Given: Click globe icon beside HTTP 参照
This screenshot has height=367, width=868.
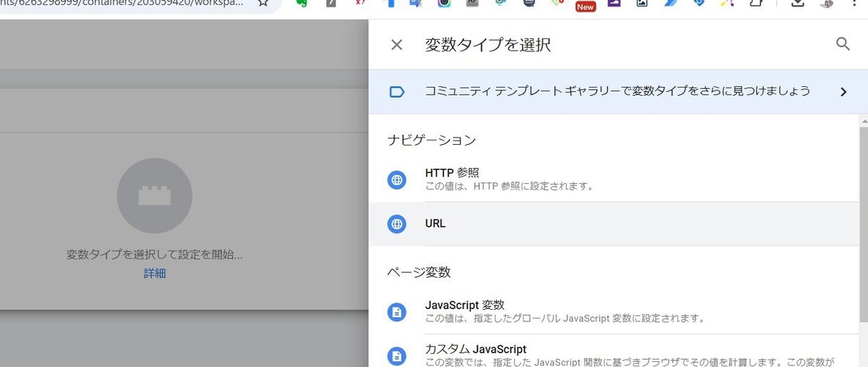Looking at the screenshot, I should coord(396,180).
